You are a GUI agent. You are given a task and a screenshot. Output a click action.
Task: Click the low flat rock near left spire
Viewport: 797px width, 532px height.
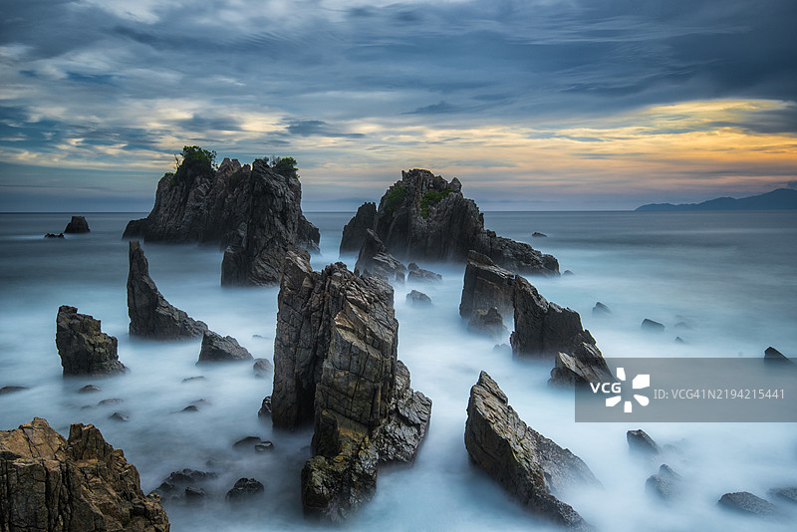tap(222, 348)
